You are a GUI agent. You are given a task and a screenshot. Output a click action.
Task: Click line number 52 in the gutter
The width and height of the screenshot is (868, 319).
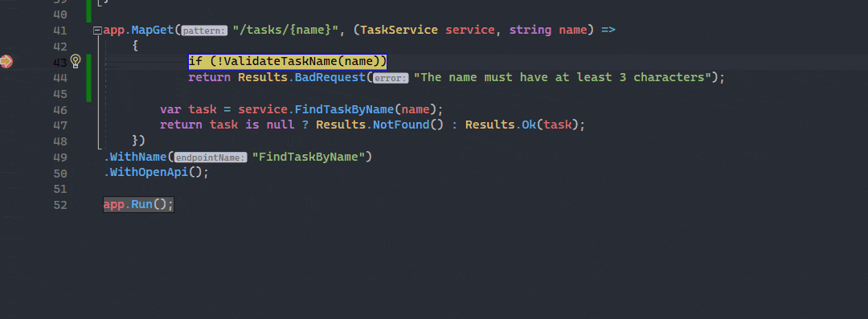pyautogui.click(x=59, y=205)
